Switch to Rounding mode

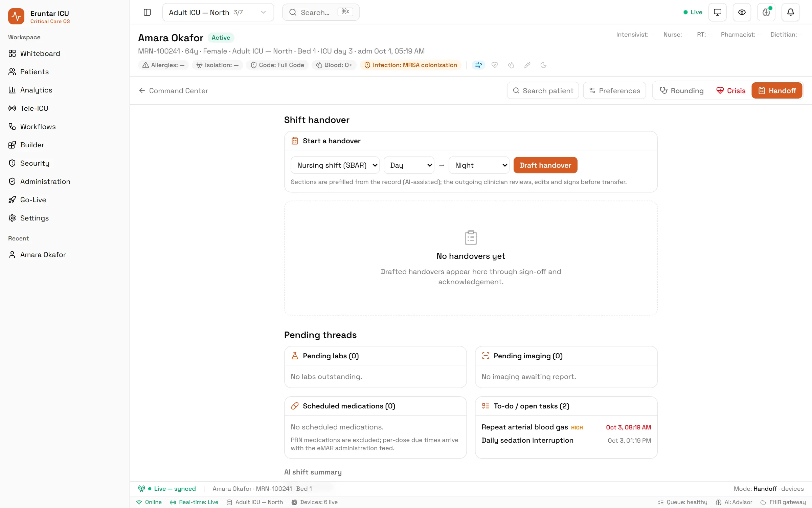tap(681, 91)
